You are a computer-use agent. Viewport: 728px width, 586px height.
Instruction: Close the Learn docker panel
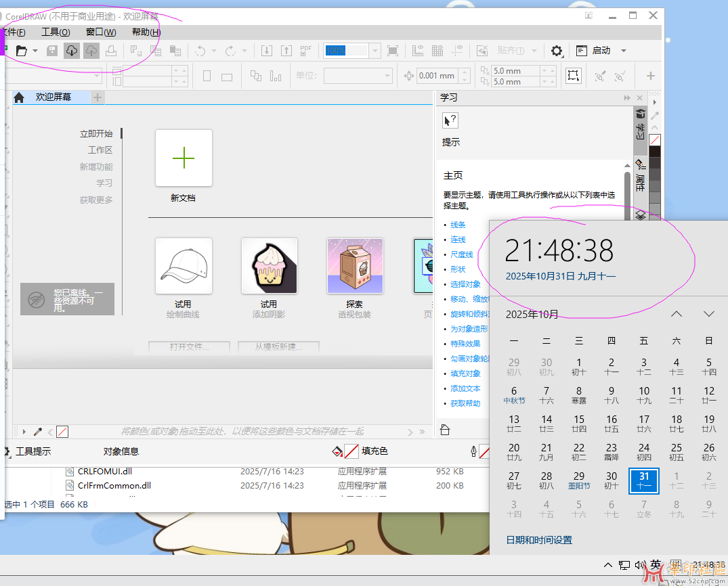click(x=640, y=98)
